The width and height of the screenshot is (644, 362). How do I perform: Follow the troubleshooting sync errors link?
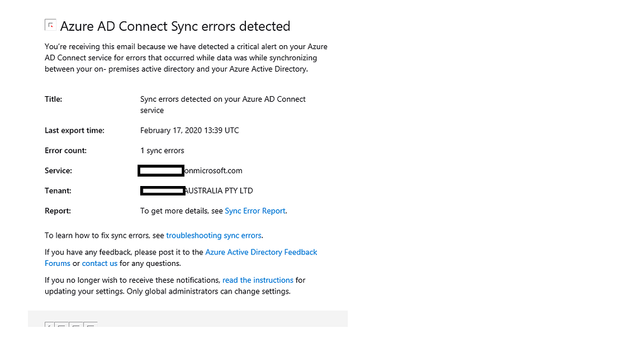pos(214,236)
